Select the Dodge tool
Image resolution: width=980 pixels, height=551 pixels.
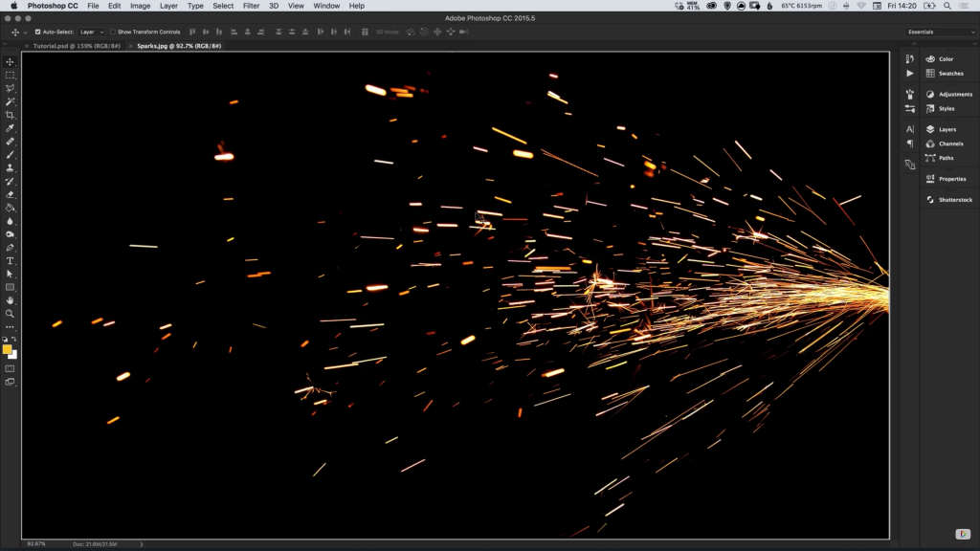(x=10, y=234)
